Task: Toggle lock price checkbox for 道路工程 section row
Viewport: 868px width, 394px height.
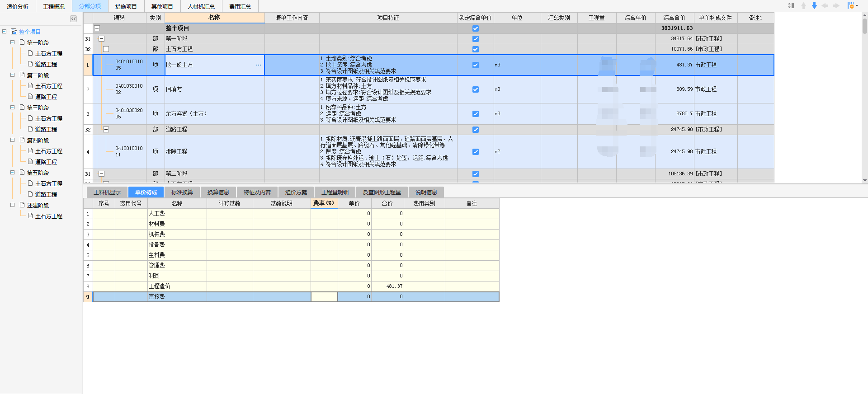Action: point(476,130)
